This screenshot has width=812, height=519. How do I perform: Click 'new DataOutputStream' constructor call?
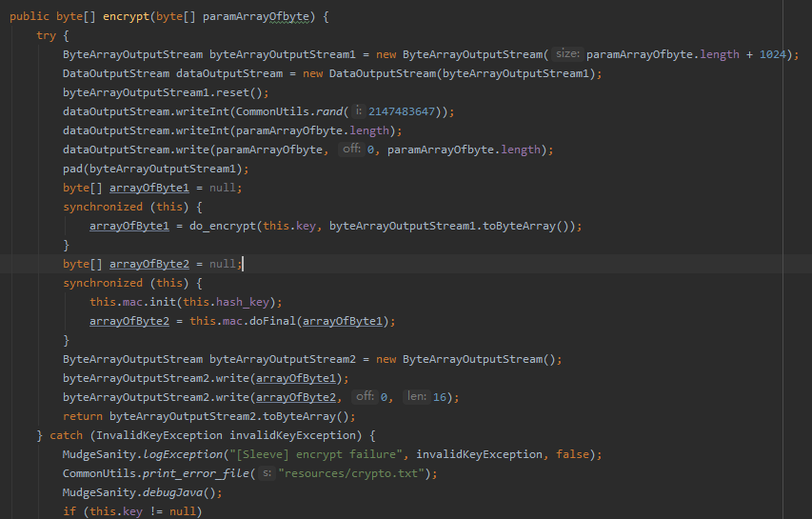click(369, 73)
